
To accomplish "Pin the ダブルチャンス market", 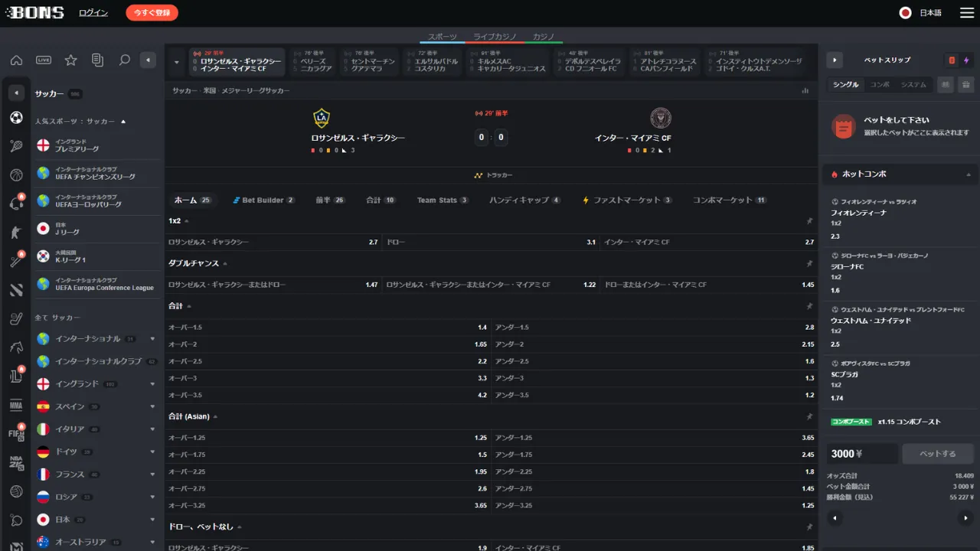I will pos(809,263).
